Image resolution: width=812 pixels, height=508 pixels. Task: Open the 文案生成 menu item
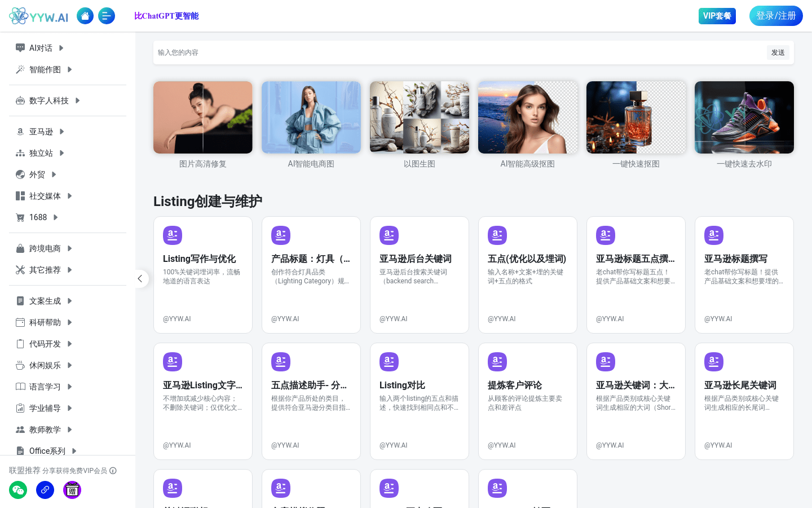[x=68, y=301]
